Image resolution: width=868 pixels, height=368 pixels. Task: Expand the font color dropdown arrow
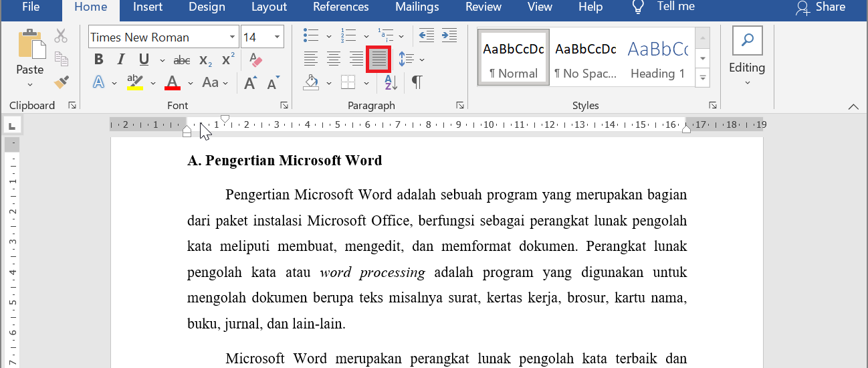tap(190, 84)
